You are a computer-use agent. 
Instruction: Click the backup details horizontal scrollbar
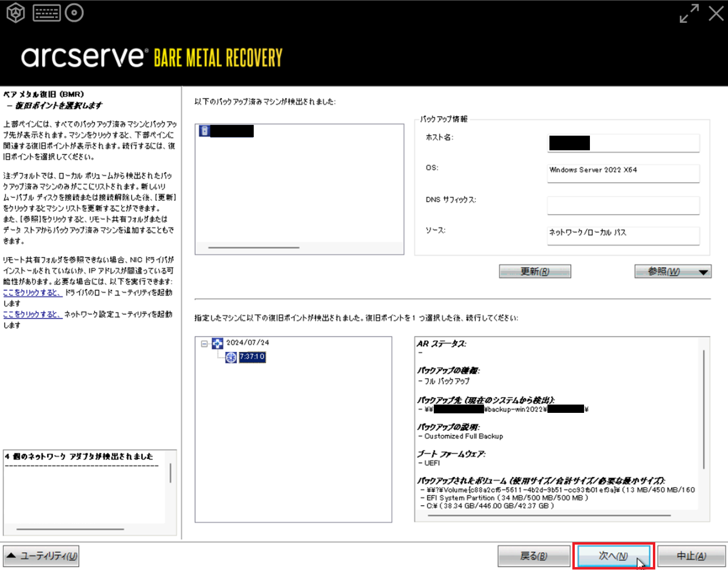coord(549,515)
